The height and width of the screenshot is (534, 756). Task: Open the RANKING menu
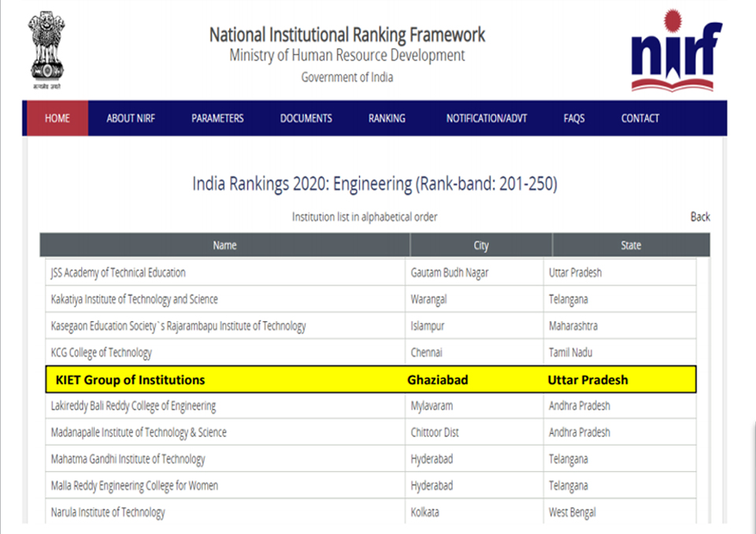[x=387, y=118]
